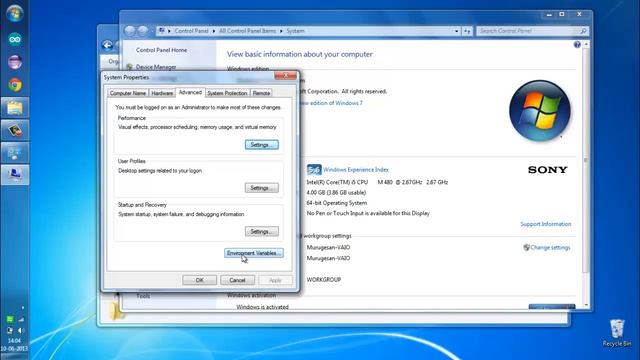Click the Control Panel help question icon
640x360 pixels.
[x=577, y=44]
